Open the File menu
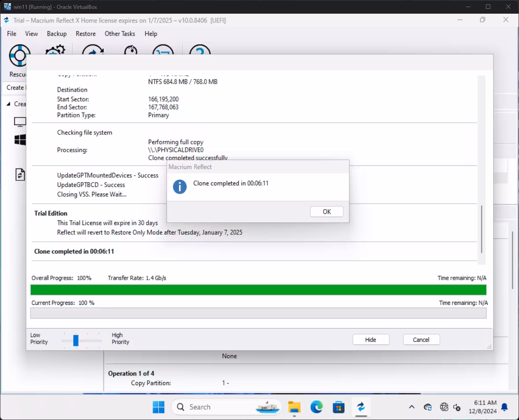 11,34
